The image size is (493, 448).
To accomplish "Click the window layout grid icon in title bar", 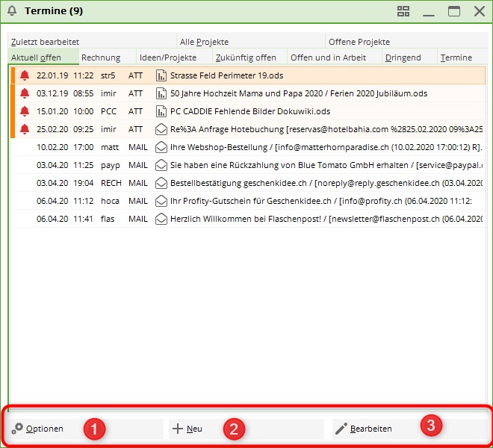I will 403,11.
